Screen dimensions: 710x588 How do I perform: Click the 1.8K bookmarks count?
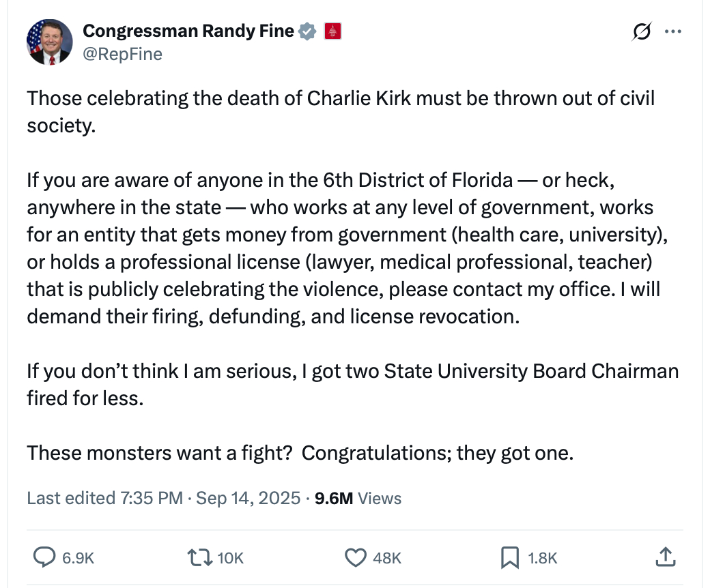[543, 558]
